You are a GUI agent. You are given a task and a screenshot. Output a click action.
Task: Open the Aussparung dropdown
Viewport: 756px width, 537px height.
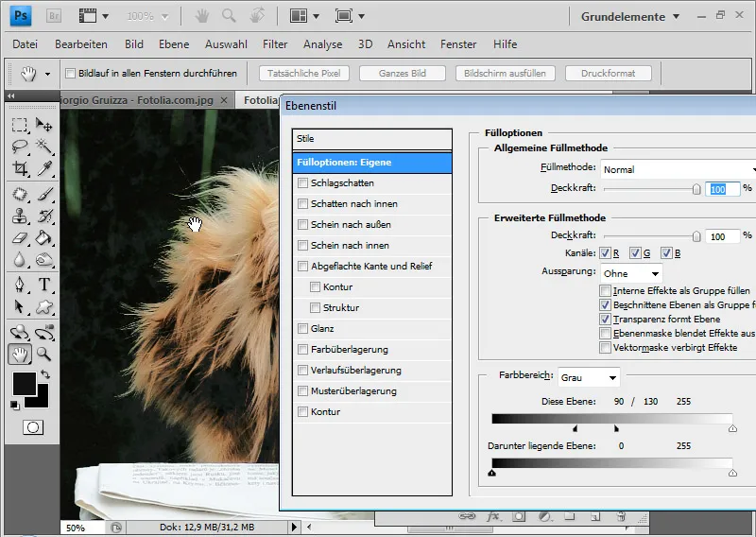tap(631, 273)
